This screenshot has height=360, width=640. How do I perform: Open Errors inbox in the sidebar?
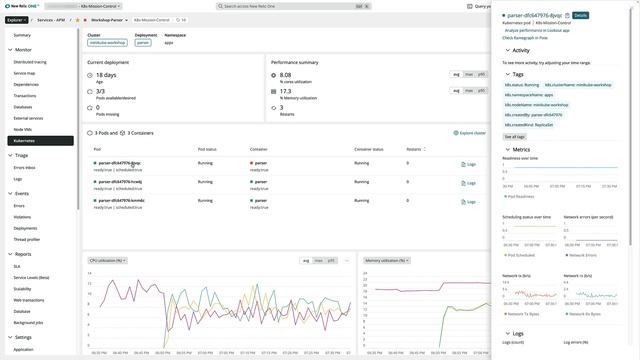pos(24,168)
